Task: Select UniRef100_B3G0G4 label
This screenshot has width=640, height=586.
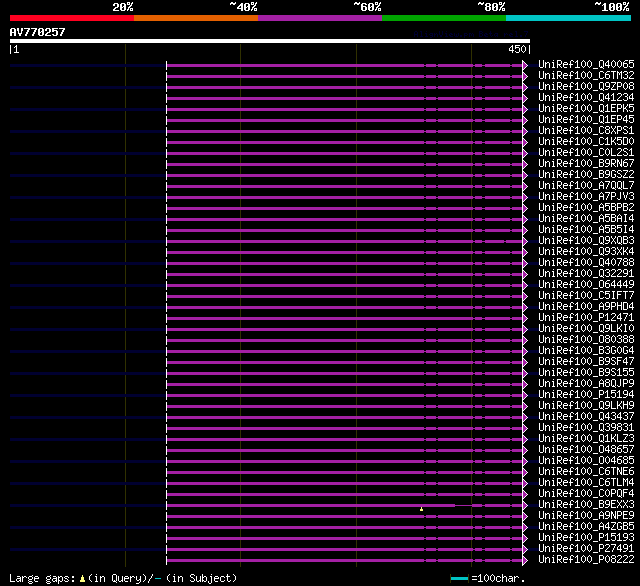Action: tap(586, 351)
